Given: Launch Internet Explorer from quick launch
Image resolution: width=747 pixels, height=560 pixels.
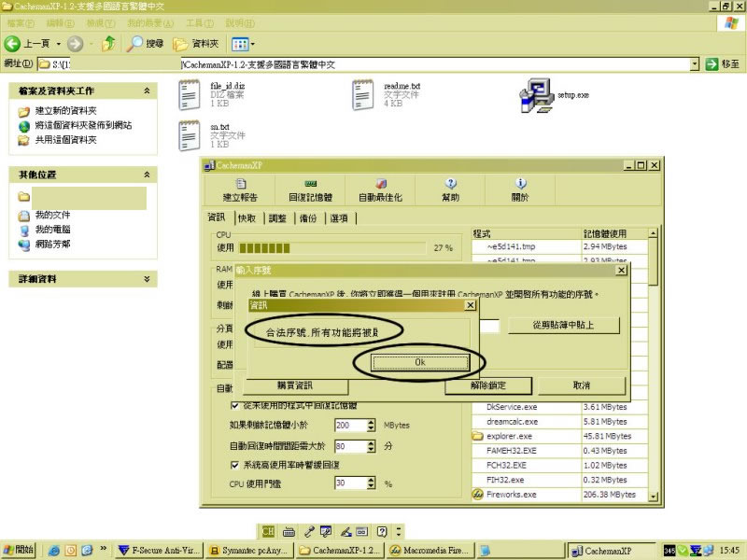Looking at the screenshot, I should point(54,551).
